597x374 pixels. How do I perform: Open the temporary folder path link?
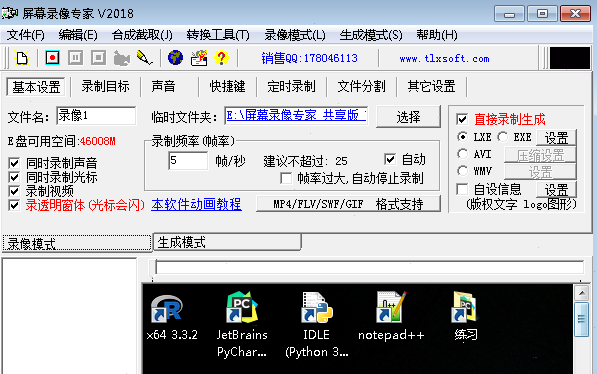[x=296, y=115]
